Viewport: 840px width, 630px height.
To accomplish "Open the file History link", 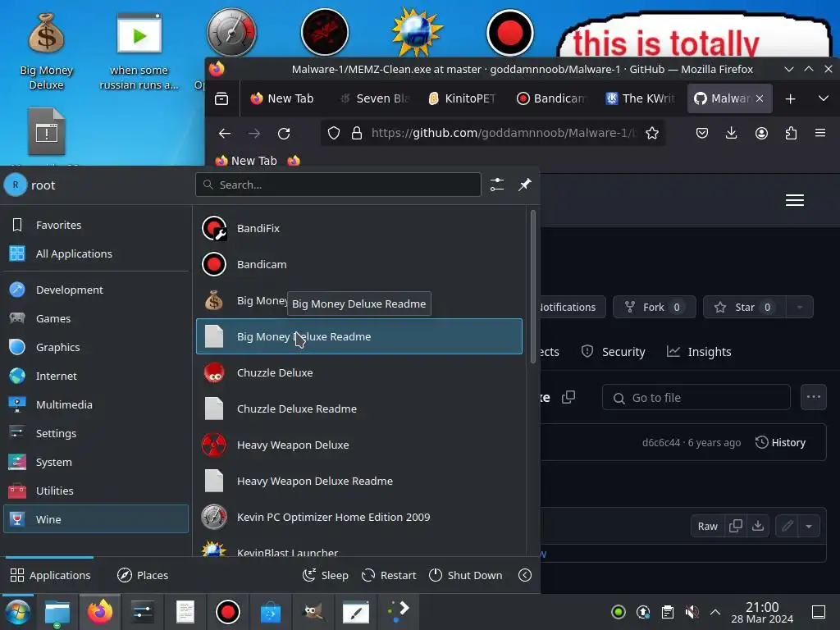I will point(781,442).
